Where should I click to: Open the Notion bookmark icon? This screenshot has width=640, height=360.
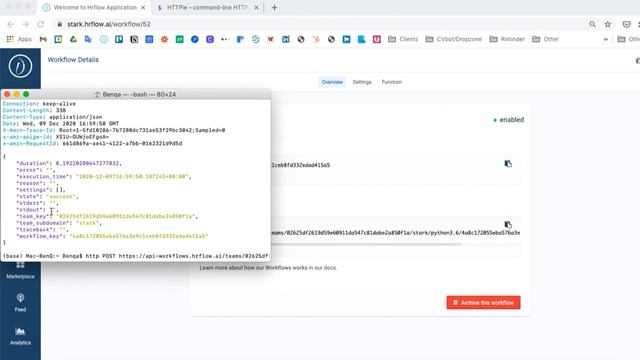(134, 39)
